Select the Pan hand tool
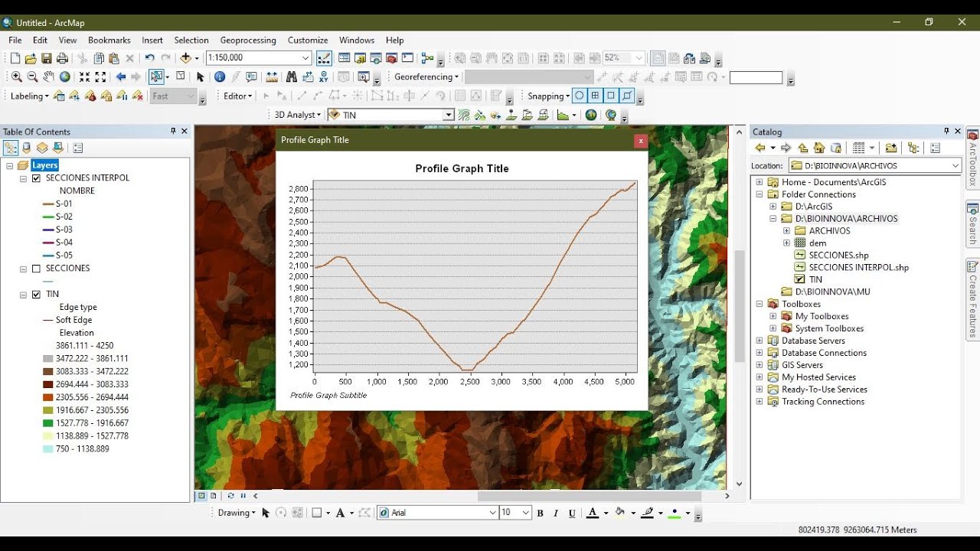The height and width of the screenshot is (551, 980). click(x=49, y=77)
